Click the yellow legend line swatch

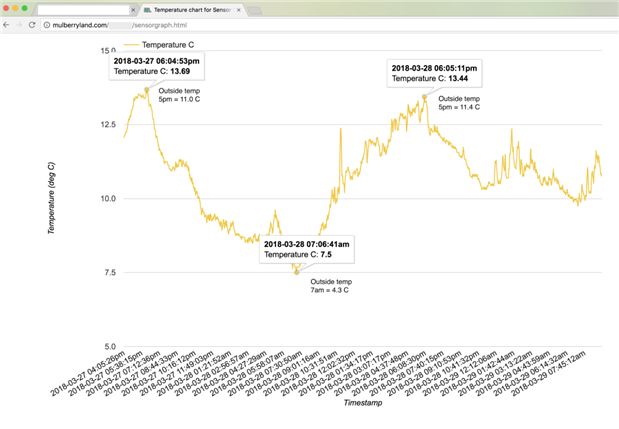click(x=128, y=46)
